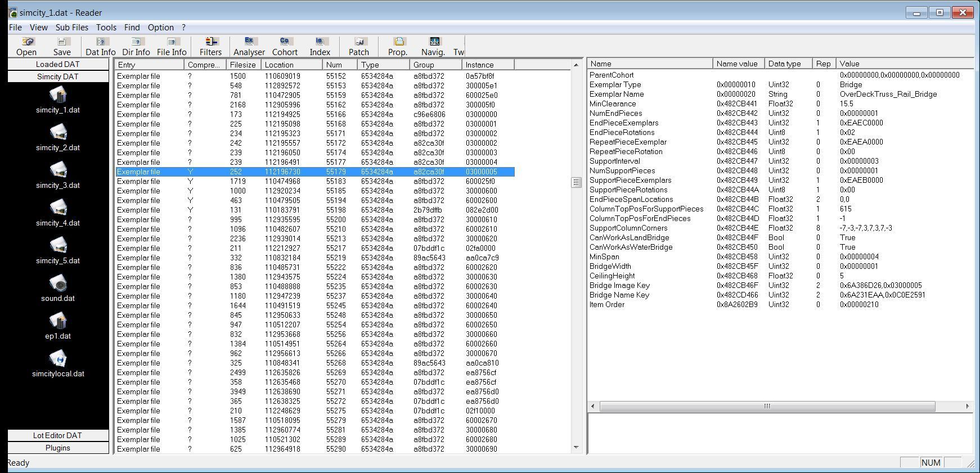
Task: Open the ? help menu
Action: pos(183,27)
